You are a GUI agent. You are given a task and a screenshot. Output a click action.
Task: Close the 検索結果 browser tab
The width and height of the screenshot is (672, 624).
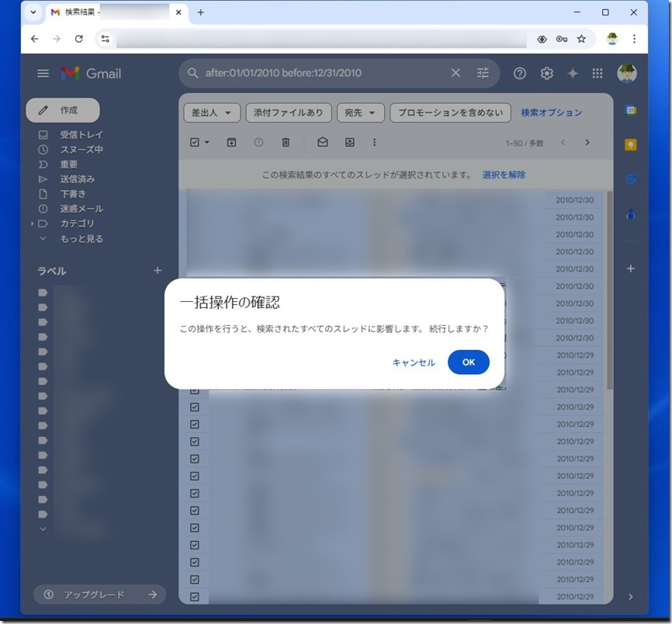(178, 12)
